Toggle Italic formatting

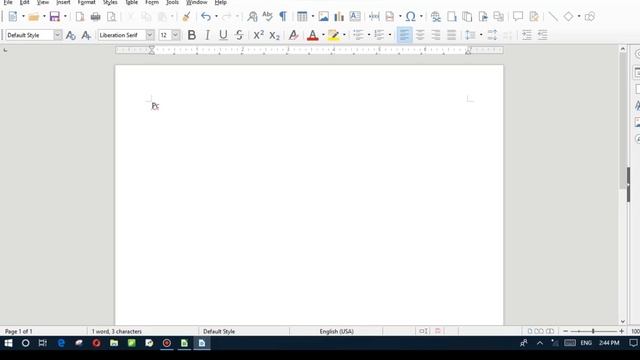(207, 35)
